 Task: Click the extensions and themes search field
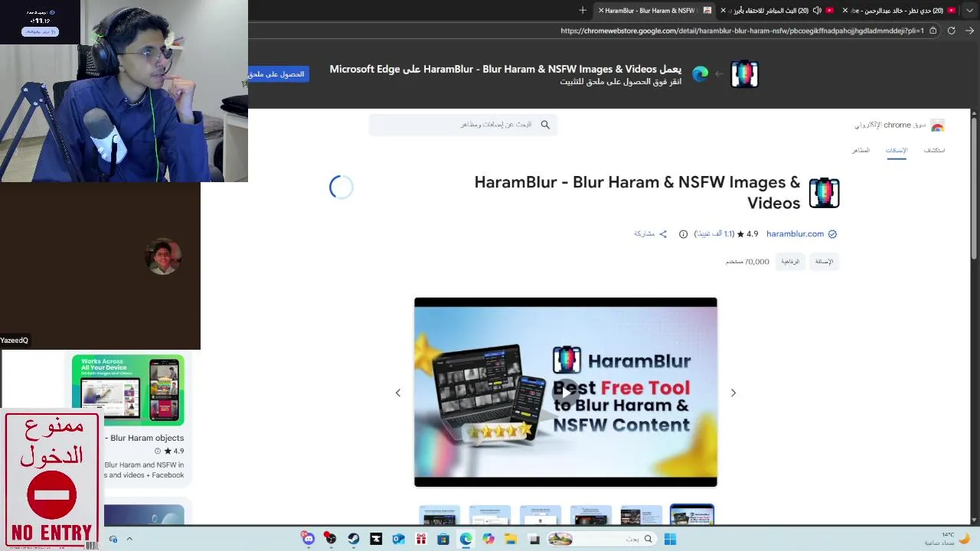tap(463, 125)
